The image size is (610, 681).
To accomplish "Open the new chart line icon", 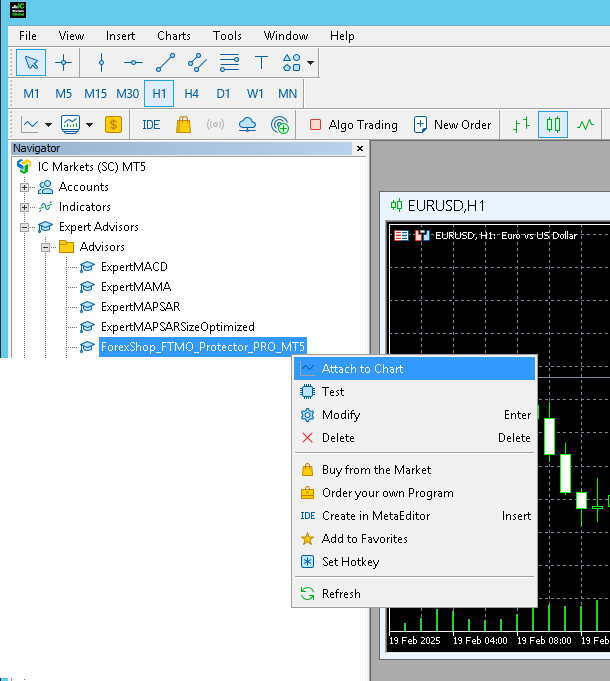I will pyautogui.click(x=30, y=125).
